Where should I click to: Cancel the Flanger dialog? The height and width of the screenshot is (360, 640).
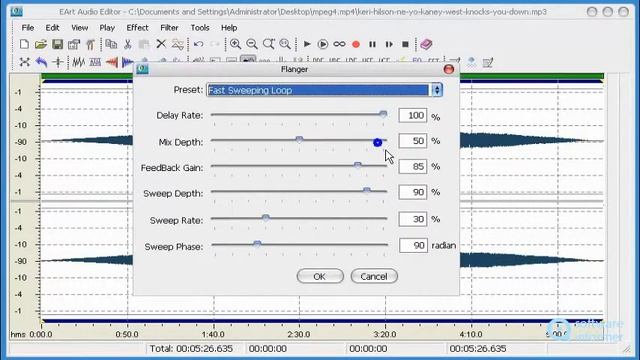point(374,276)
